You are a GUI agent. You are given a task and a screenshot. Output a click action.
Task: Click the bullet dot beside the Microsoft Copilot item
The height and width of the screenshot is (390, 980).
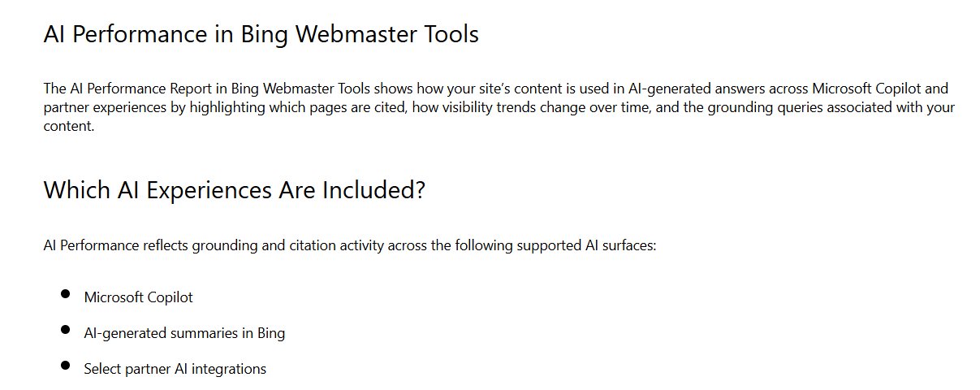[65, 294]
